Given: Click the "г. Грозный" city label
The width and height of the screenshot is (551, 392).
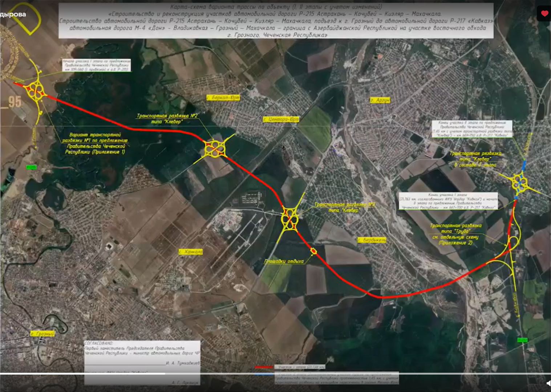Looking at the screenshot, I should 42,334.
